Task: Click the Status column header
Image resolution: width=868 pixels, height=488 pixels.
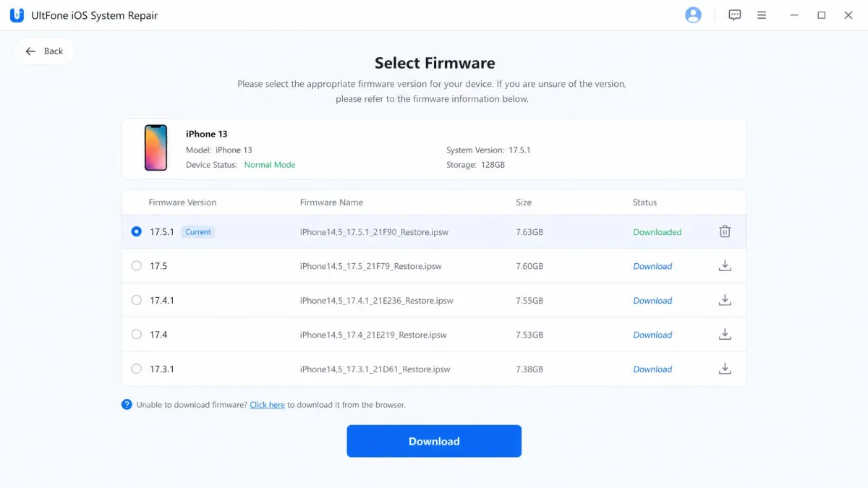Action: [644, 202]
